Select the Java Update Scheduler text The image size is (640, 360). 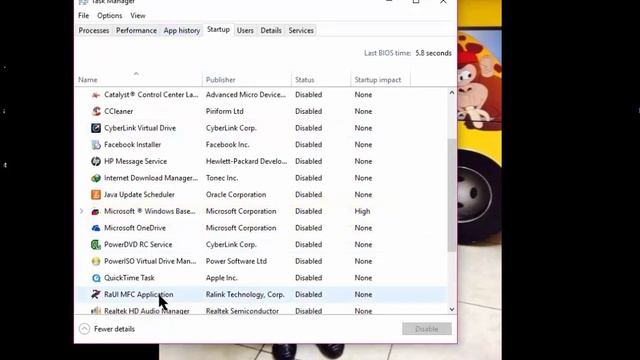139,195
